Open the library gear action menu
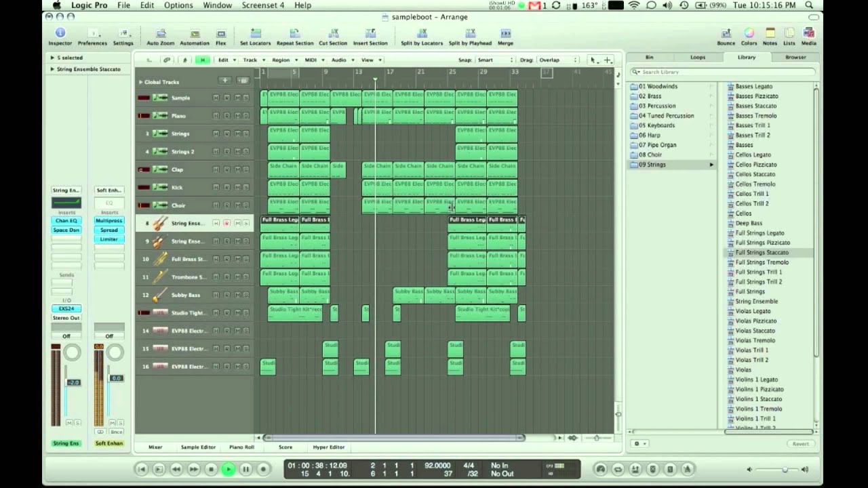868x488 pixels. pyautogui.click(x=639, y=443)
